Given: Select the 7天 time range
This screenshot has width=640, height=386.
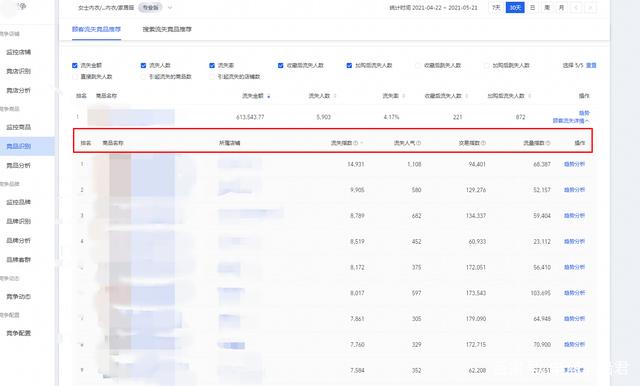Looking at the screenshot, I should [496, 8].
